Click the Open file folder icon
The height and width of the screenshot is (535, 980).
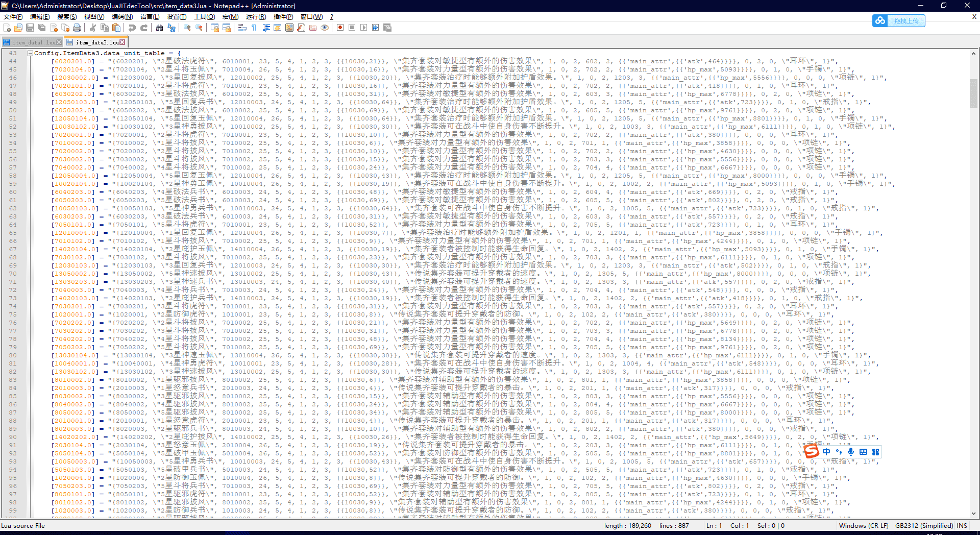point(18,28)
